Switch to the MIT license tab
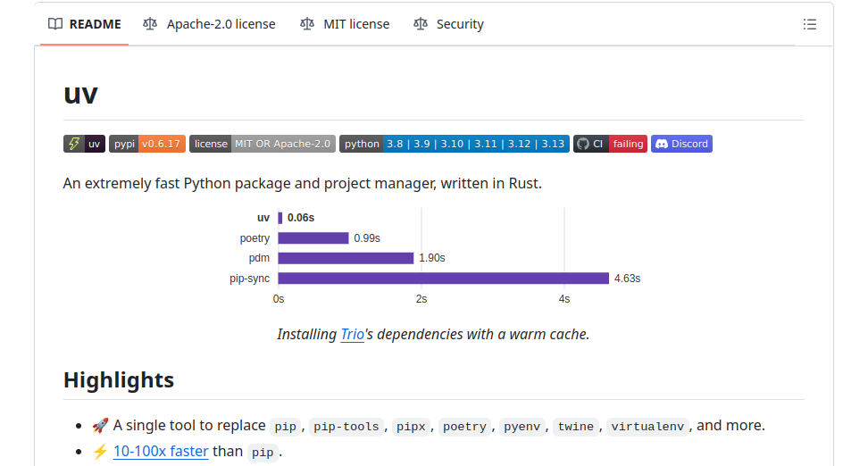Image resolution: width=868 pixels, height=466 pixels. click(x=345, y=24)
